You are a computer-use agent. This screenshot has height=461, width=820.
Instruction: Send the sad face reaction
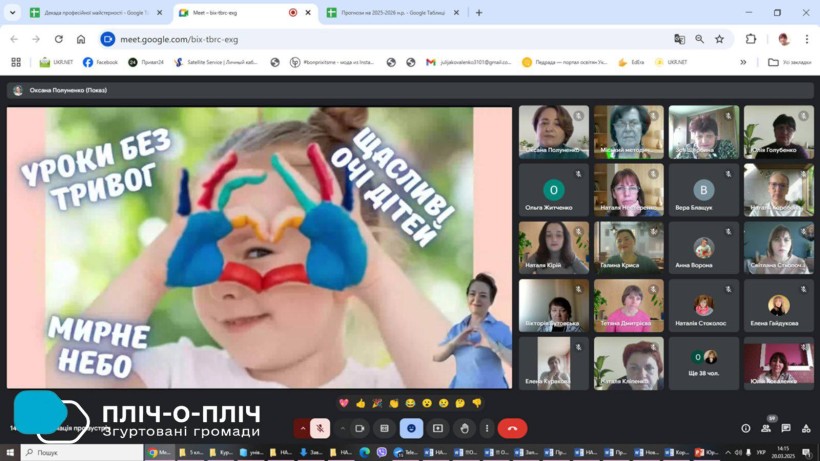[443, 403]
